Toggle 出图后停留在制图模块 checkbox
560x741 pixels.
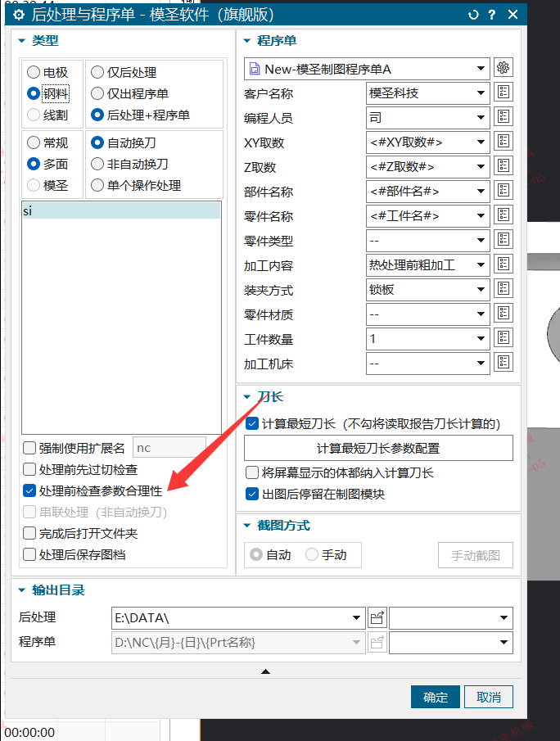pyautogui.click(x=252, y=495)
